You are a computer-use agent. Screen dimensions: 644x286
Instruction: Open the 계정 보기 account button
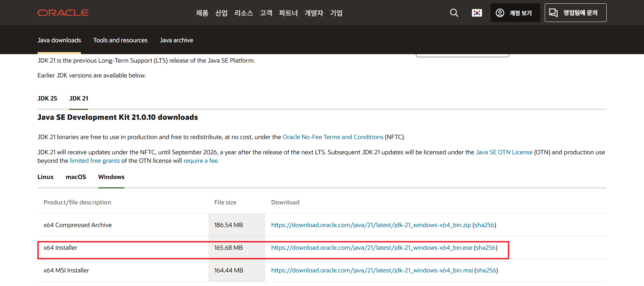[515, 13]
